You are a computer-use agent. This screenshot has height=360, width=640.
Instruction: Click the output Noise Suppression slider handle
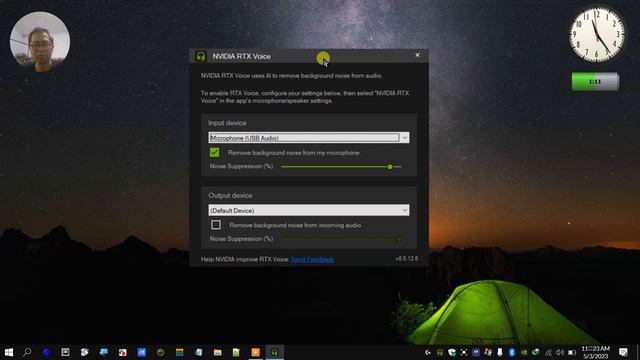(x=398, y=239)
